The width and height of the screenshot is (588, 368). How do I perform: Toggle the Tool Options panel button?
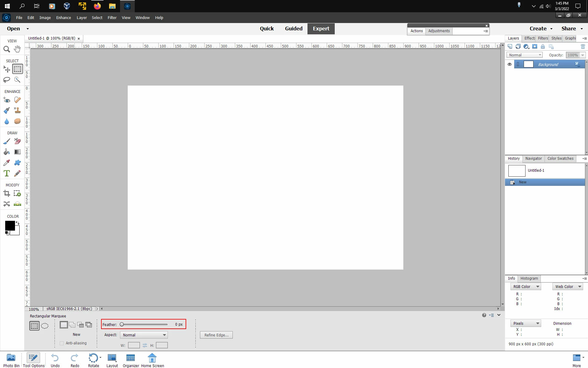33,360
